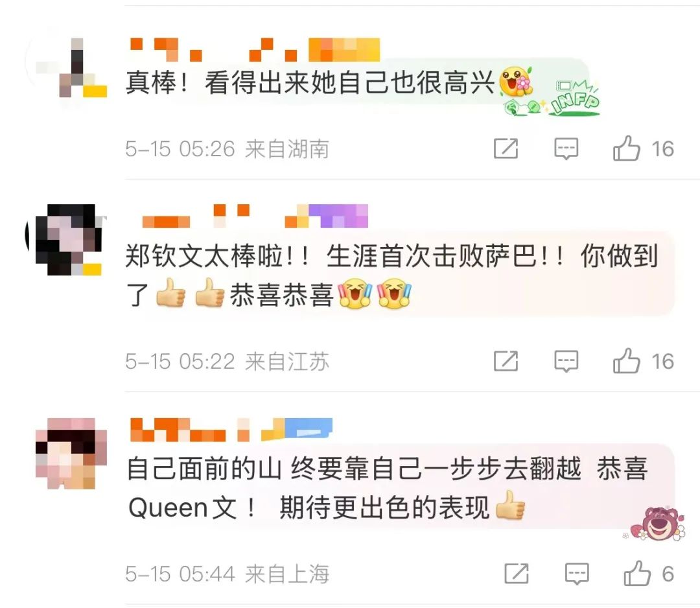Image resolution: width=700 pixels, height=608 pixels.
Task: Open third commenter's avatar profile
Action: pos(71,454)
